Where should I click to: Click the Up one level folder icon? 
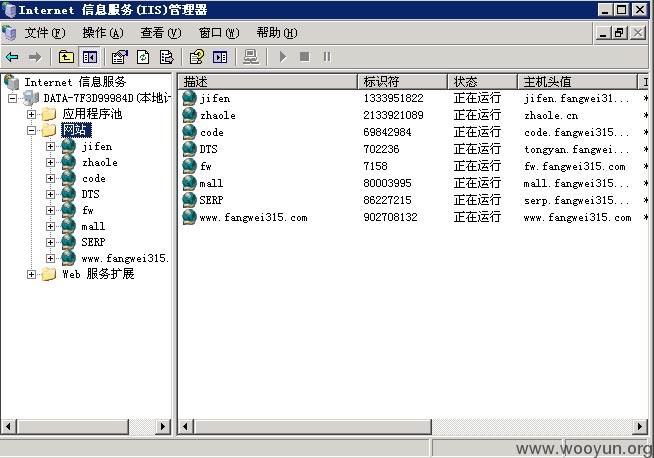point(66,57)
